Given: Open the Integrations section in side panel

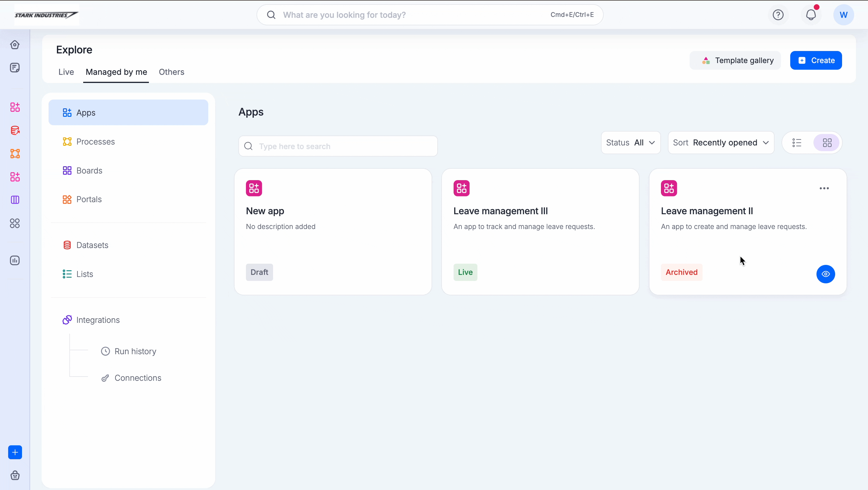Looking at the screenshot, I should click(98, 320).
